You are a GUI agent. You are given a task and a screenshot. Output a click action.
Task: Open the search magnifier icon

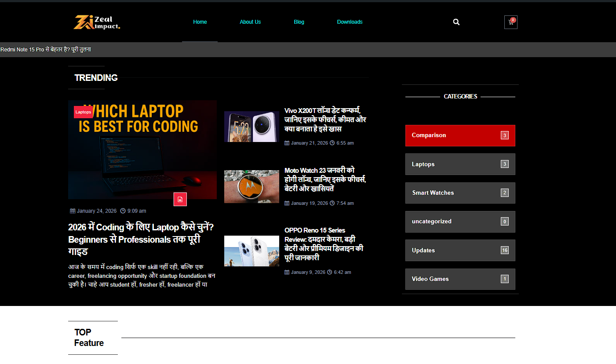pos(456,22)
